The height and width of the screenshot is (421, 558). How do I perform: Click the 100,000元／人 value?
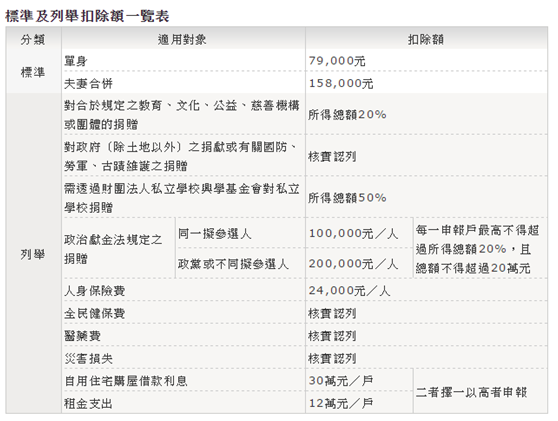click(x=353, y=233)
